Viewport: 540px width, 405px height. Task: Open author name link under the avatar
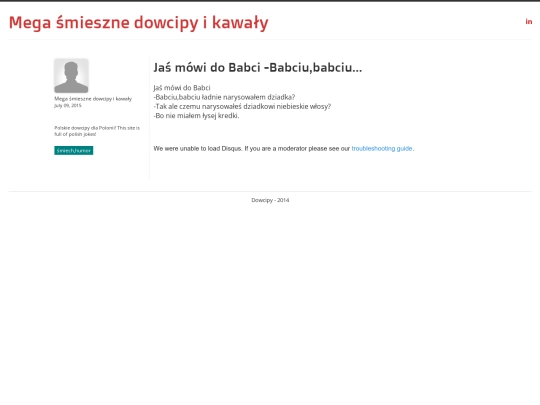click(x=93, y=99)
